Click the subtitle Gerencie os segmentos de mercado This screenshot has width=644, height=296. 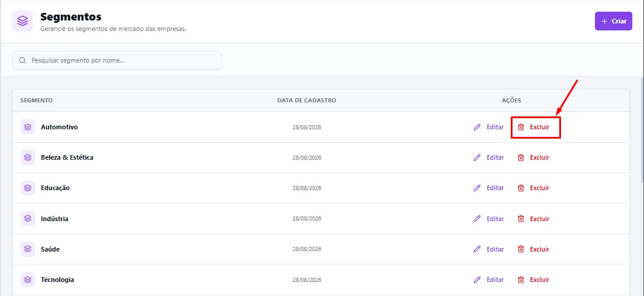(x=113, y=30)
